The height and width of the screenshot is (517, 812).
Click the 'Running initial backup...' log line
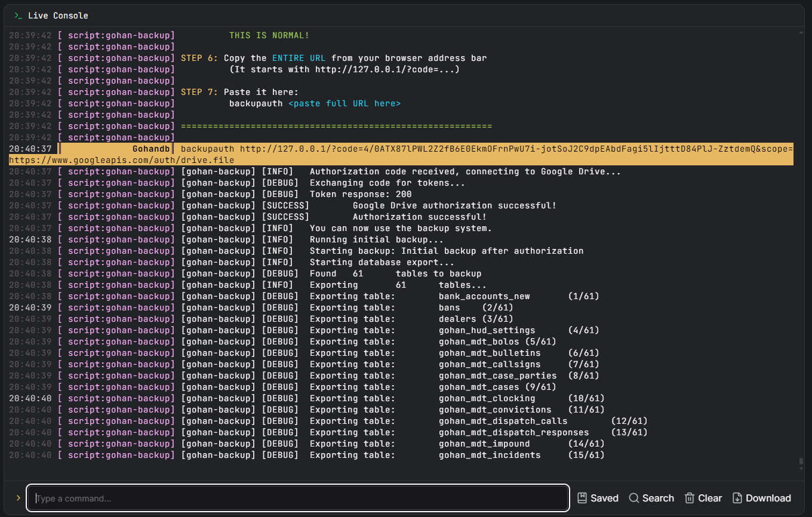377,239
